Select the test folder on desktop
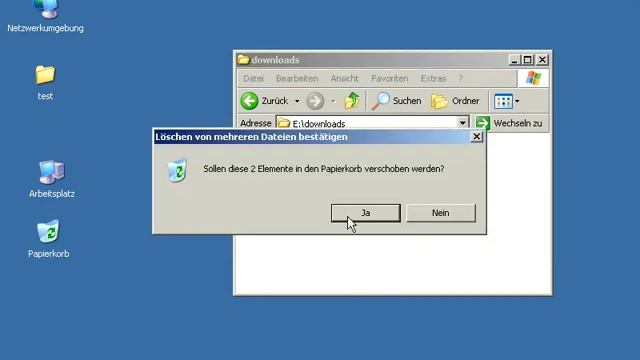The image size is (640, 360). (45, 83)
